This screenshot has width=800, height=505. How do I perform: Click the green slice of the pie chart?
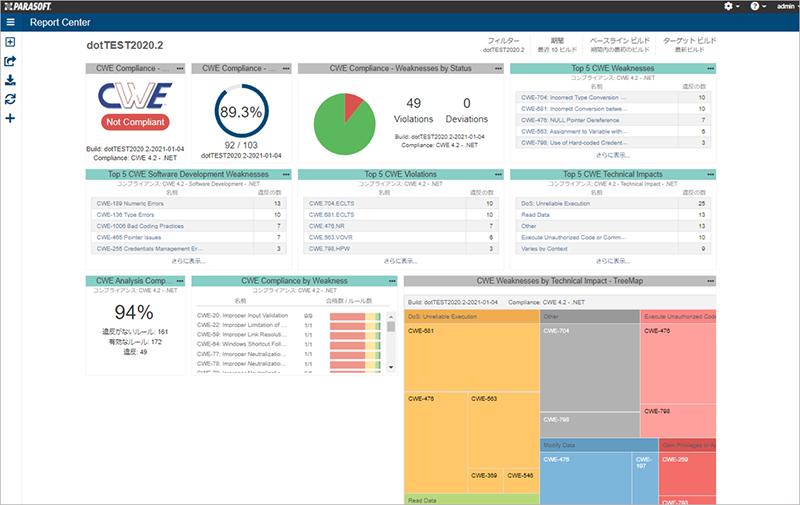click(339, 130)
